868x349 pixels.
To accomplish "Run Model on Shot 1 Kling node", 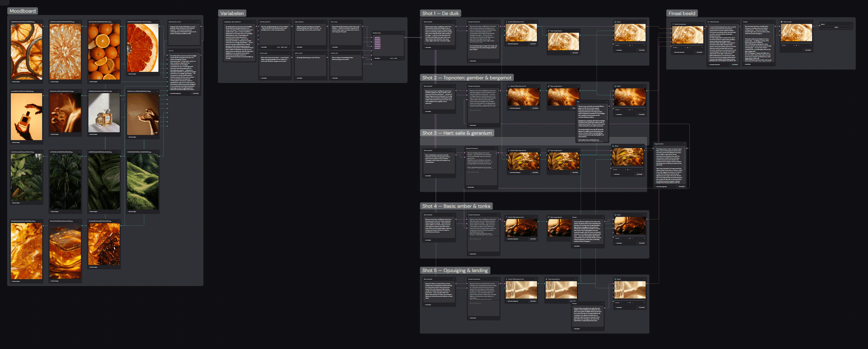I will [x=641, y=50].
